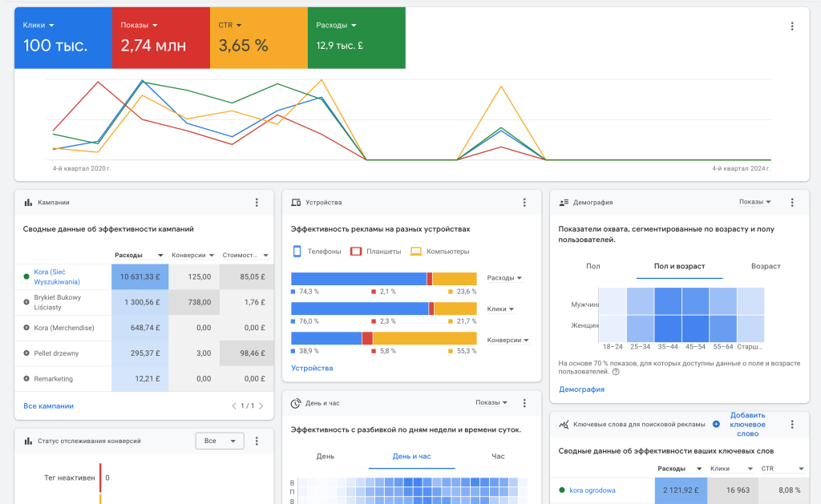The image size is (821, 504).
Task: Toggle status dot of Pellet drzewny campaign
Action: pyautogui.click(x=26, y=353)
